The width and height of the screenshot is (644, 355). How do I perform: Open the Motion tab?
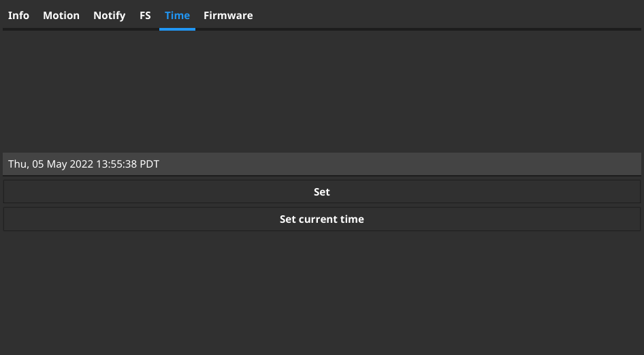pos(61,15)
